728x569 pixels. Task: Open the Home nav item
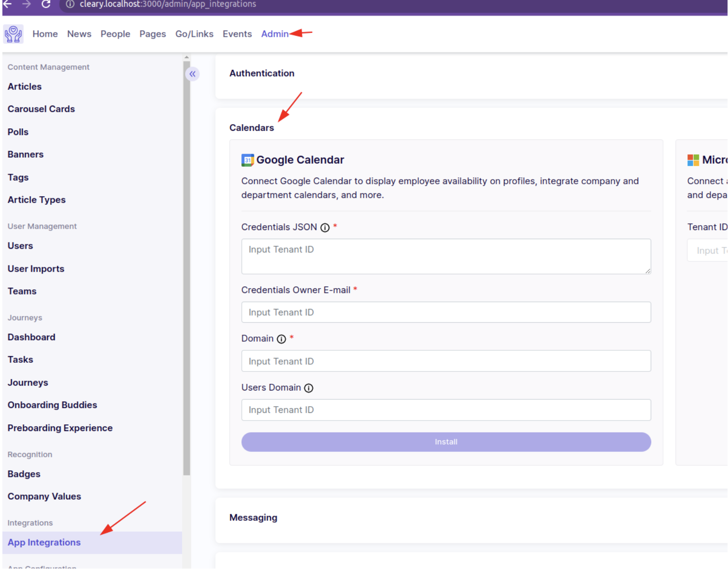(x=45, y=34)
